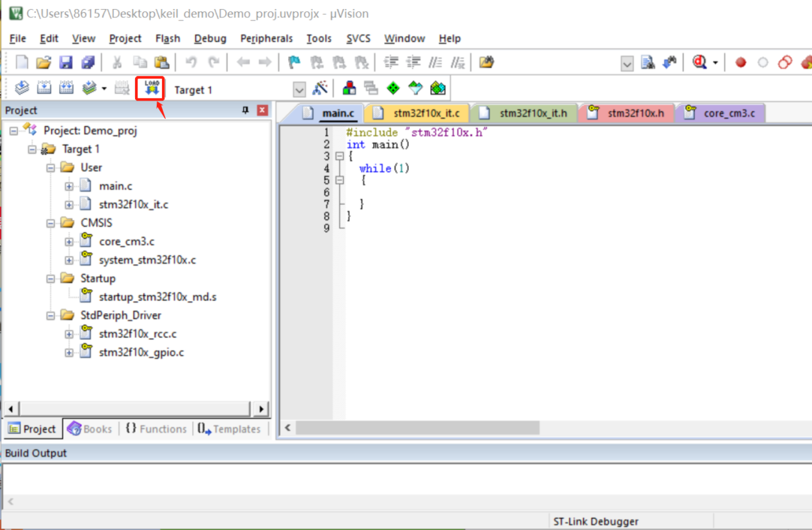812x530 pixels.
Task: Open the Target 1 selection dropdown
Action: tap(299, 90)
